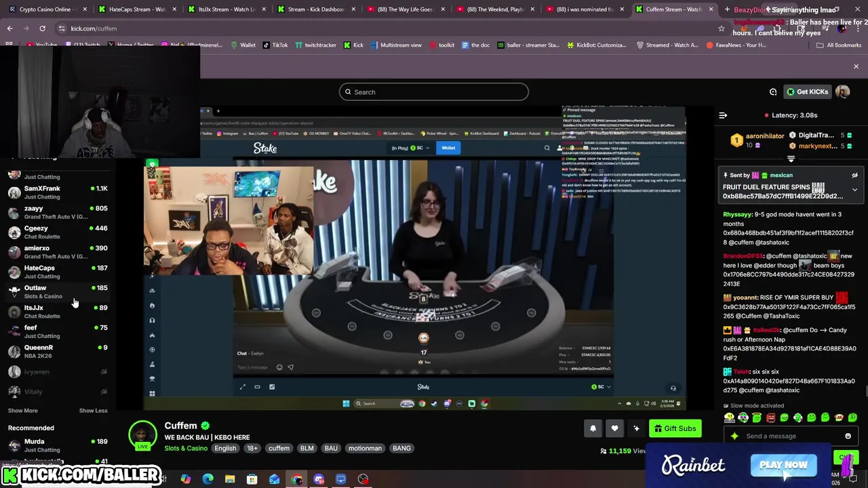Viewport: 868px width, 488px height.
Task: Open the Get KICKs button
Action: (x=807, y=91)
